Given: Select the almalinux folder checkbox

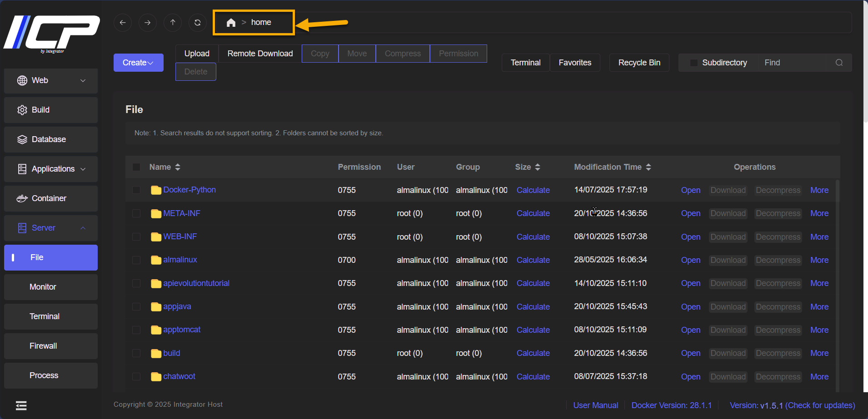Looking at the screenshot, I should coord(136,260).
